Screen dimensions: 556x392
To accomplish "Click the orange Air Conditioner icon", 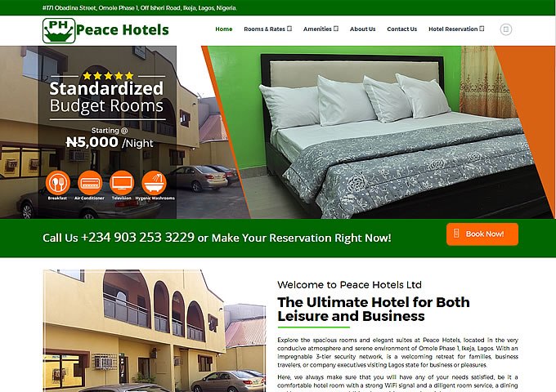I will tap(90, 183).
